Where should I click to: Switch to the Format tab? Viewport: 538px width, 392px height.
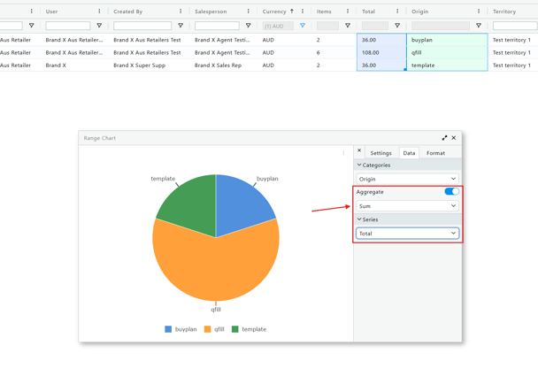(x=435, y=153)
